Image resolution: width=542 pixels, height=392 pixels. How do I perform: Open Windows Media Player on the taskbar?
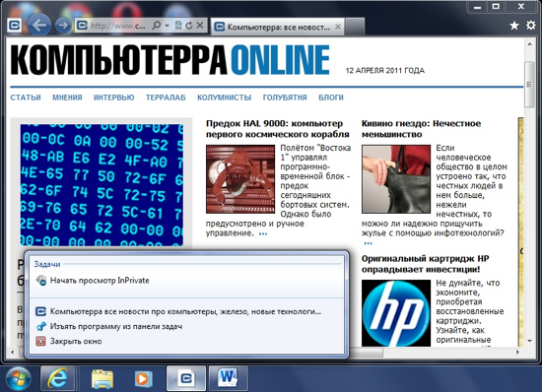[x=144, y=379]
